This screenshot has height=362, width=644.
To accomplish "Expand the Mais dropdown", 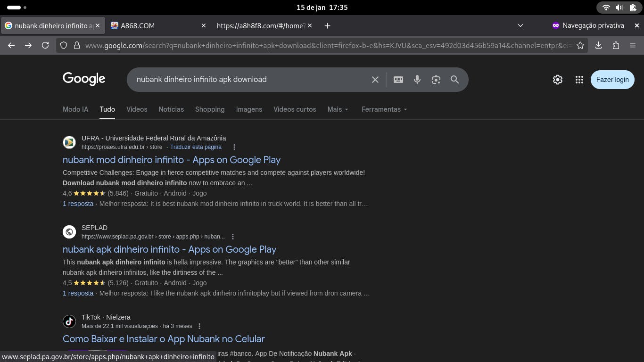I will click(338, 109).
